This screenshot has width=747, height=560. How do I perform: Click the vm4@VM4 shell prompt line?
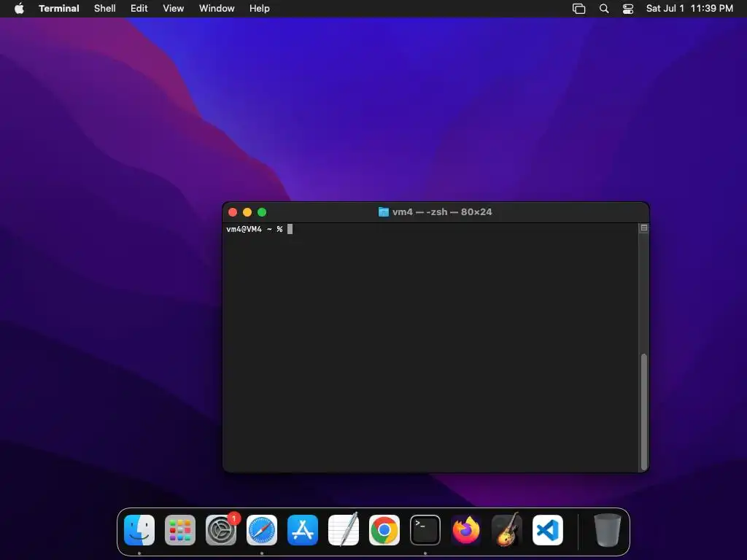255,230
